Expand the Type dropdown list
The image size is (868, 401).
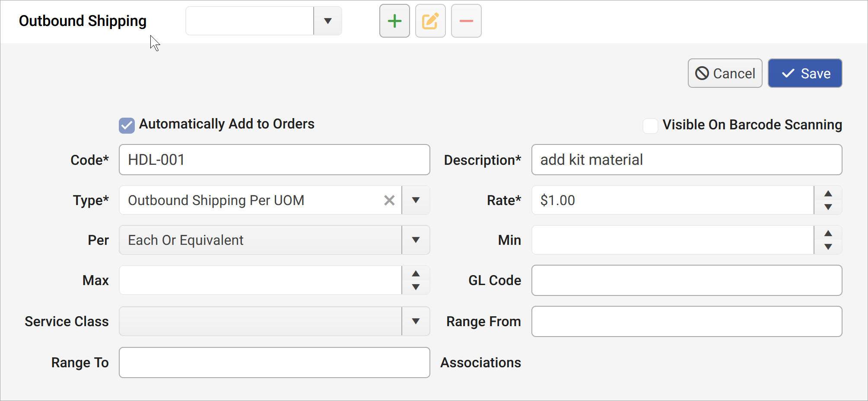(415, 200)
